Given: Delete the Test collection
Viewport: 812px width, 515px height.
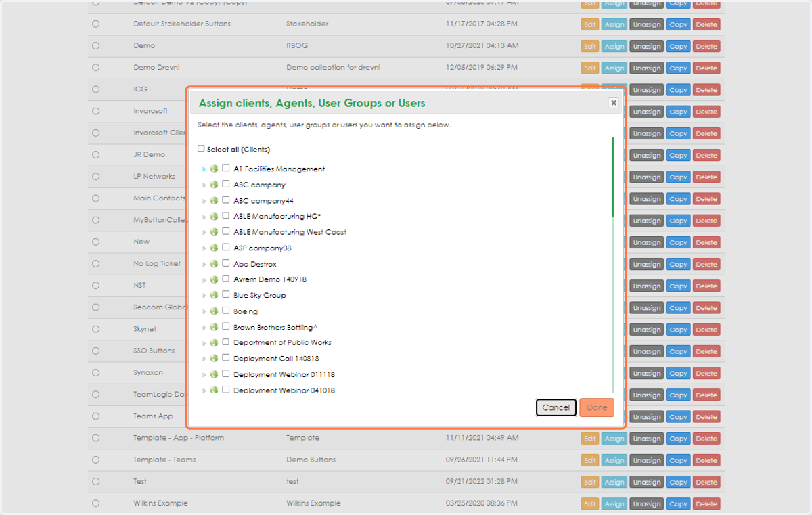Looking at the screenshot, I should point(706,482).
